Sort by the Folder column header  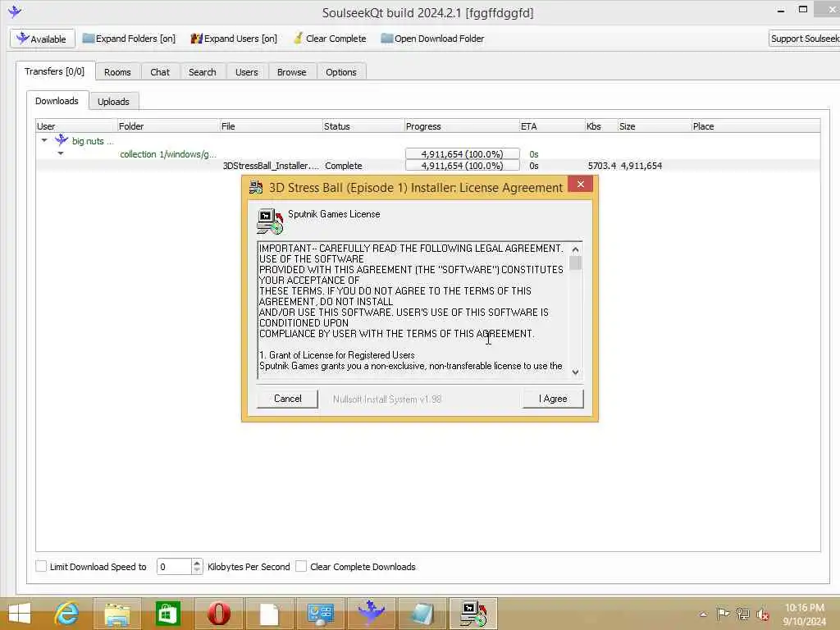(x=168, y=126)
